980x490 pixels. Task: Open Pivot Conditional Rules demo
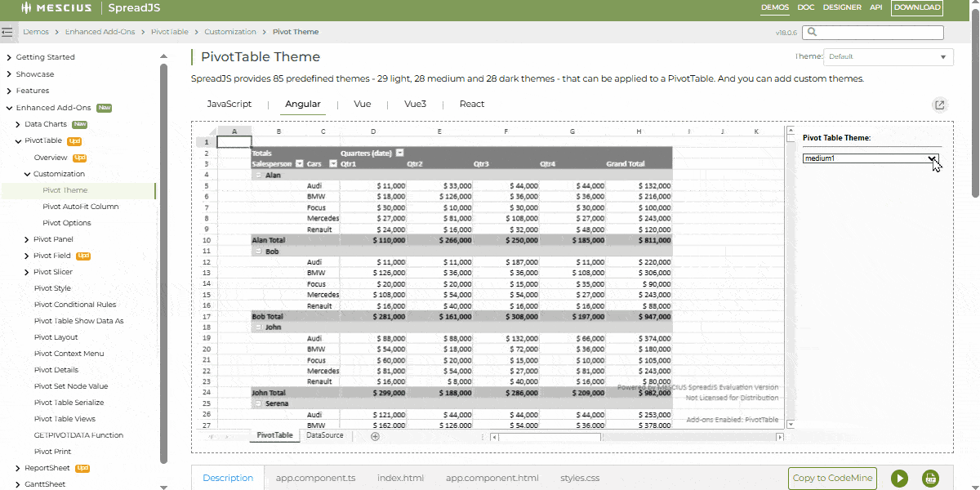point(75,305)
